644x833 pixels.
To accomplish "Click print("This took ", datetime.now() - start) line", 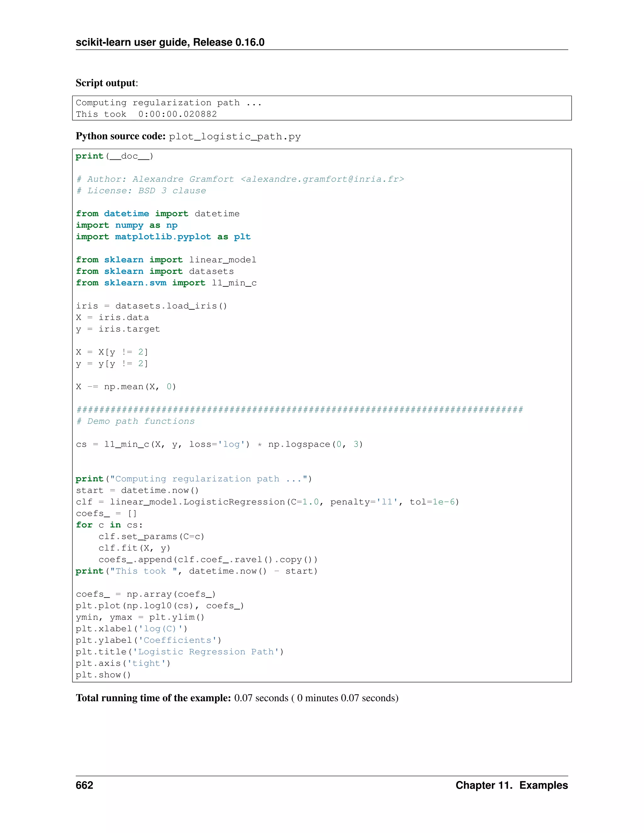I will click(x=197, y=571).
